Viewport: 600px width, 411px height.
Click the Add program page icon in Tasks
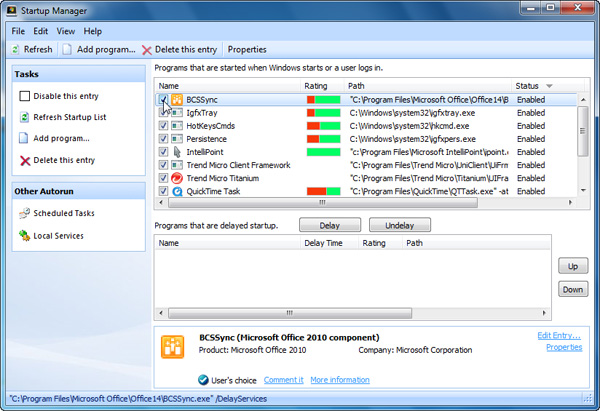click(24, 138)
